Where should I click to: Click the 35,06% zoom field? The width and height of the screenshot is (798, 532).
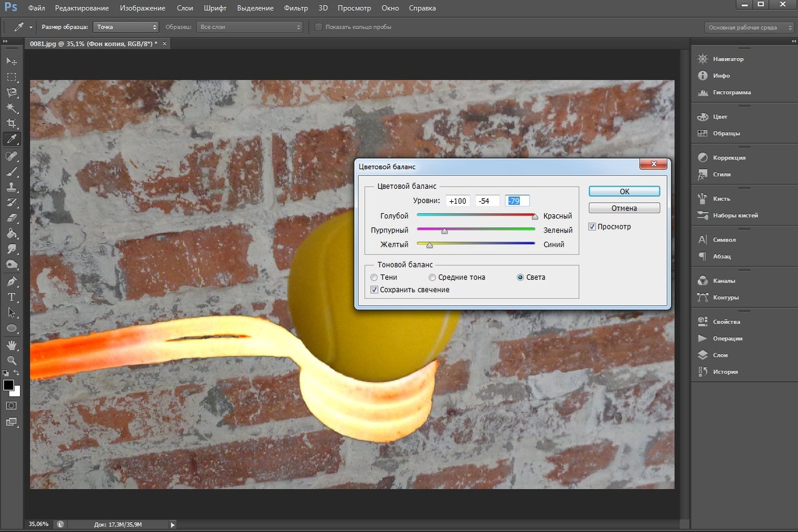pyautogui.click(x=39, y=525)
